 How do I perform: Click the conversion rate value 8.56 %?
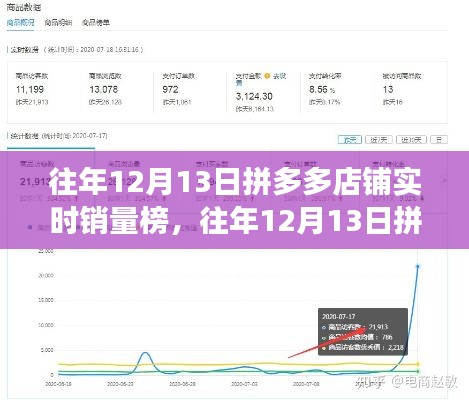[x=322, y=89]
